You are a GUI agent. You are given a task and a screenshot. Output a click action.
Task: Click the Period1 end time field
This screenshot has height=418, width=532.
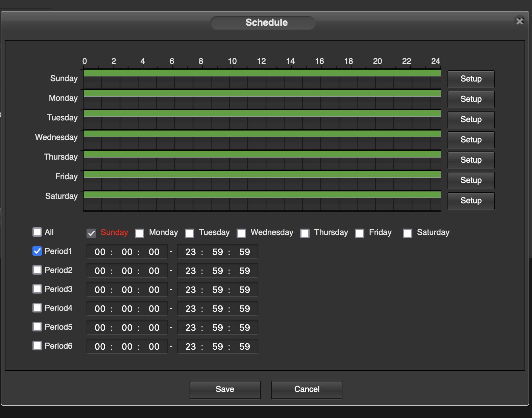tap(218, 252)
